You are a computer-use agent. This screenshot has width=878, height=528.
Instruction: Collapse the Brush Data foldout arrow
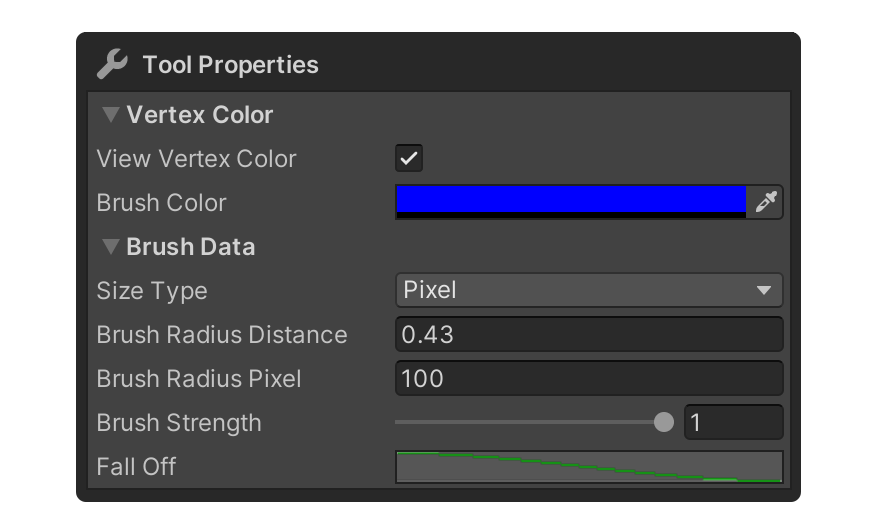click(110, 246)
